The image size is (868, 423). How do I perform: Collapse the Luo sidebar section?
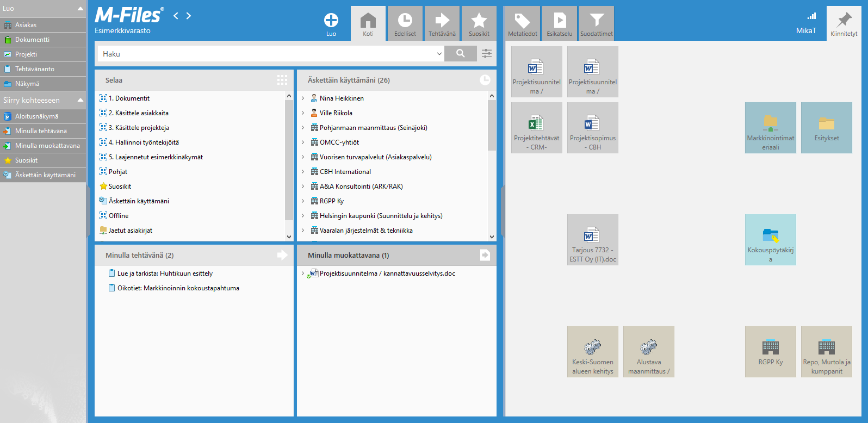click(x=80, y=9)
